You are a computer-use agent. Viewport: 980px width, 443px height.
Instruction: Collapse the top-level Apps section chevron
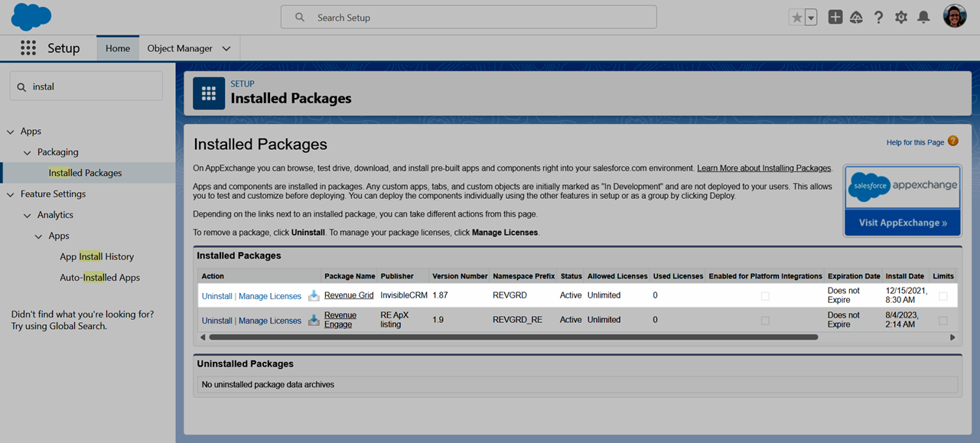[11, 132]
